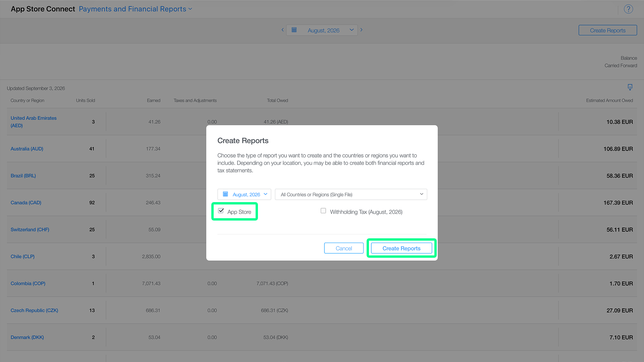Click the Balance Carried Forward label
Viewport: 644px width, 362px height.
tap(621, 62)
